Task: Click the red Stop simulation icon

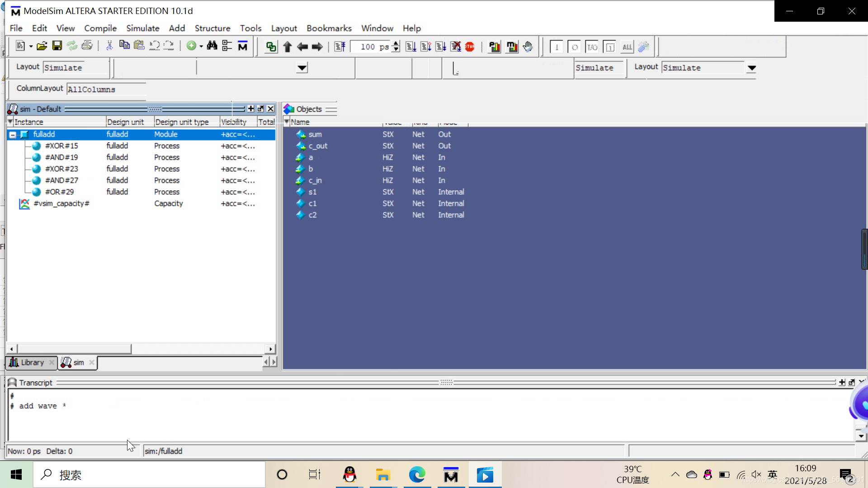Action: (470, 47)
